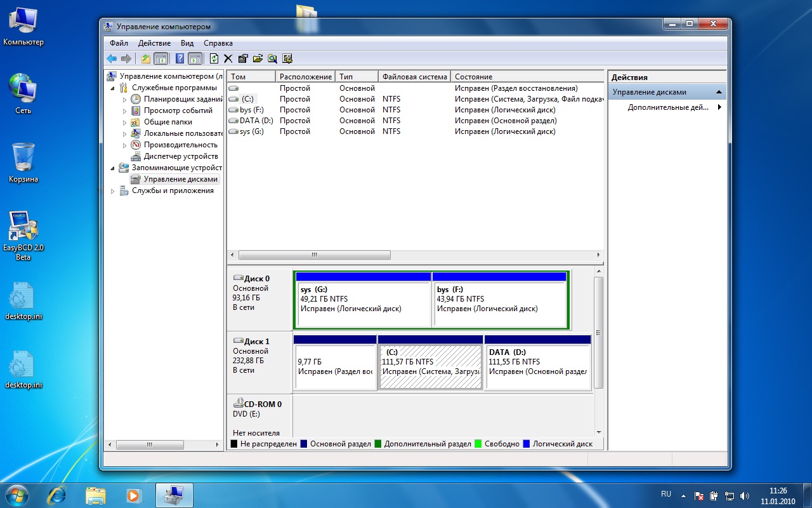Image resolution: width=812 pixels, height=508 pixels.
Task: Open the Действие menu
Action: (154, 43)
